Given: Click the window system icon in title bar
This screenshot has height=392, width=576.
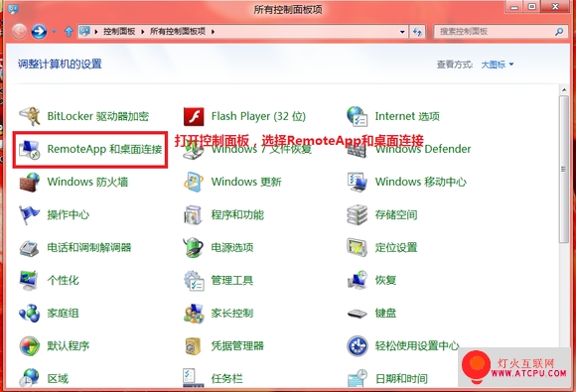Looking at the screenshot, I should point(13,8).
